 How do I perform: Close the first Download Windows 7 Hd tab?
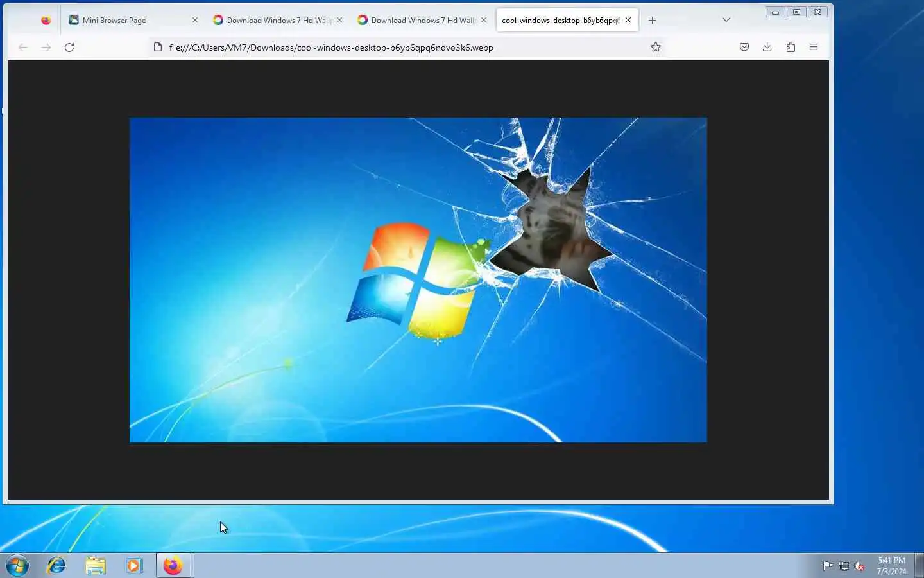pyautogui.click(x=339, y=20)
